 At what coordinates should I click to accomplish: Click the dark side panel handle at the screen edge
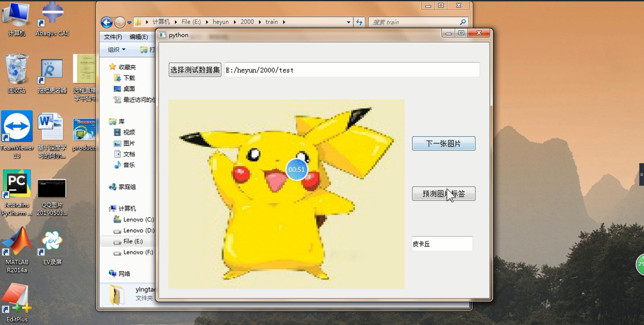click(x=641, y=174)
